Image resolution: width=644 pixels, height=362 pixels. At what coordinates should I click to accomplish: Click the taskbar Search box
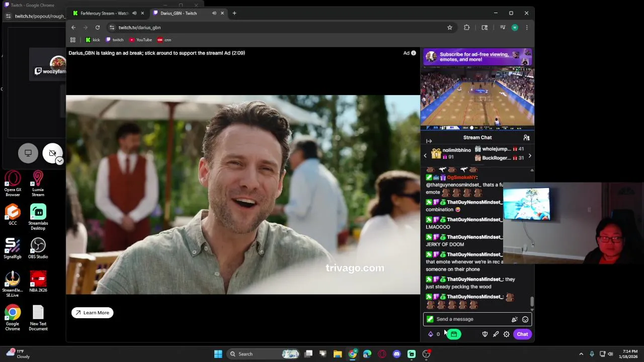click(264, 354)
